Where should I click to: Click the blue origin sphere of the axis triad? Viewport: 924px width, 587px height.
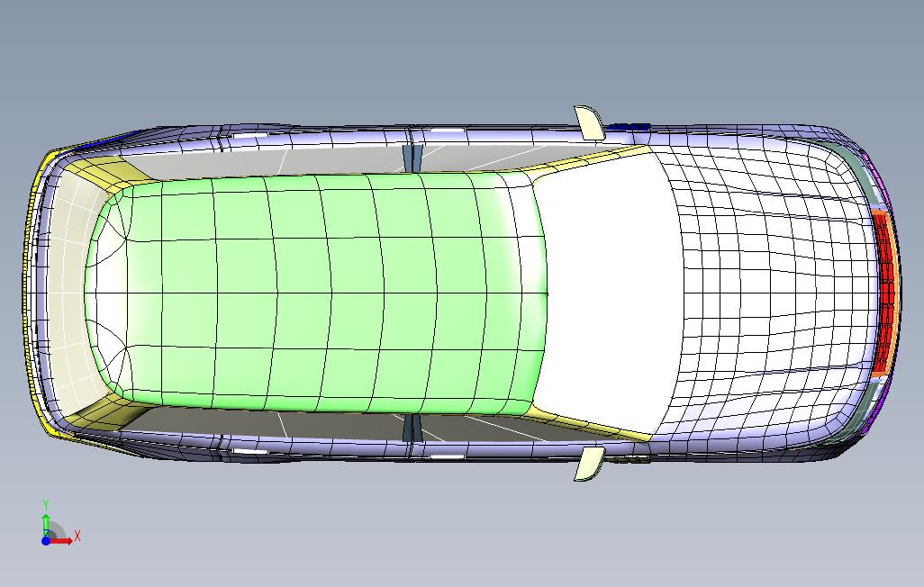pyautogui.click(x=46, y=540)
